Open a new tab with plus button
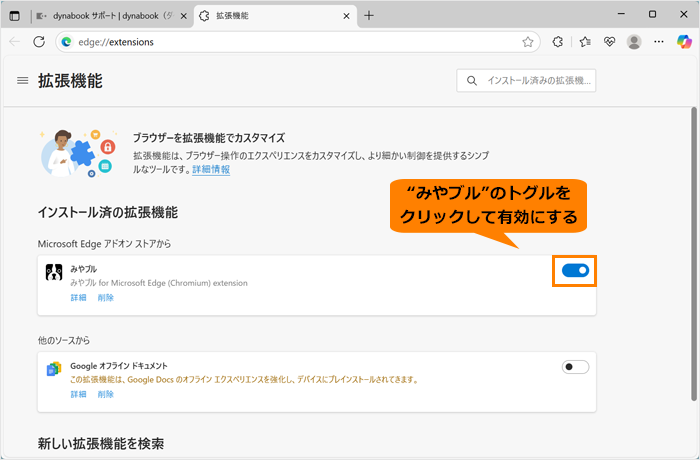This screenshot has height=460, width=700. tap(369, 16)
